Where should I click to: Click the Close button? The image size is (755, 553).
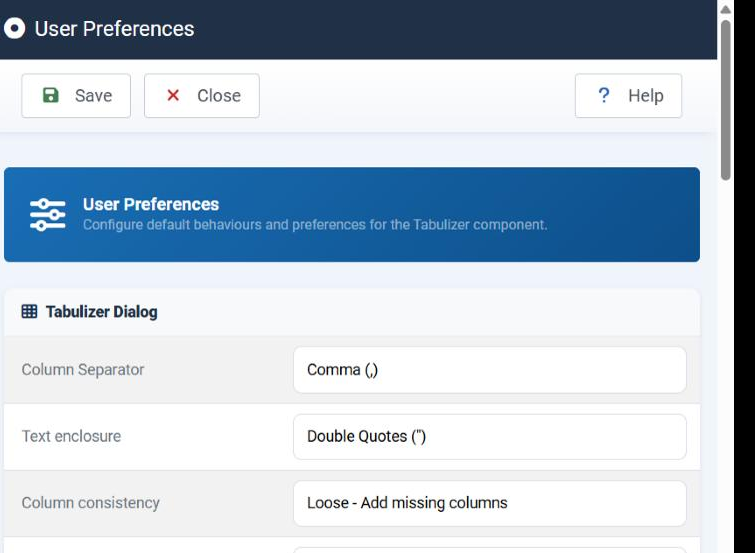point(202,96)
